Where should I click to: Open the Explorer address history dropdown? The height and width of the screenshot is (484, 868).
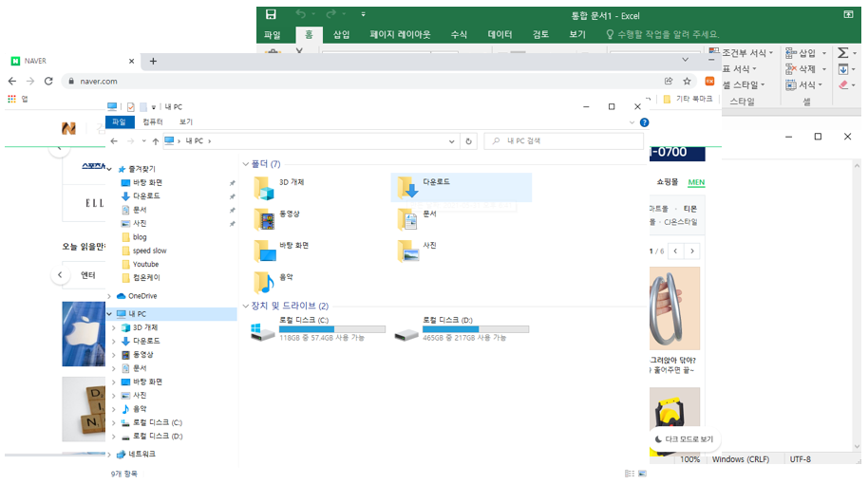pyautogui.click(x=452, y=141)
